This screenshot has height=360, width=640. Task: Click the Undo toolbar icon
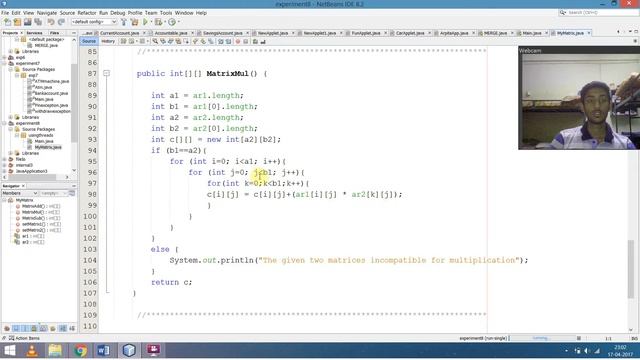(51, 22)
